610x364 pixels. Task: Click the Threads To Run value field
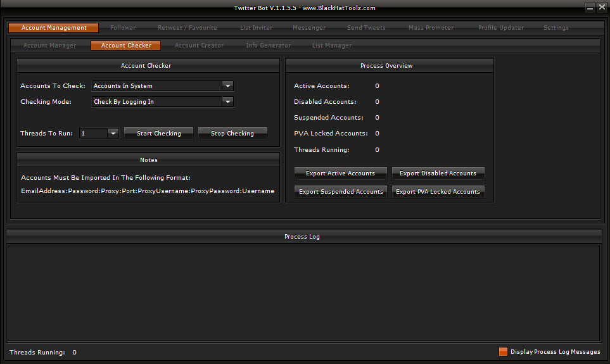pos(93,134)
